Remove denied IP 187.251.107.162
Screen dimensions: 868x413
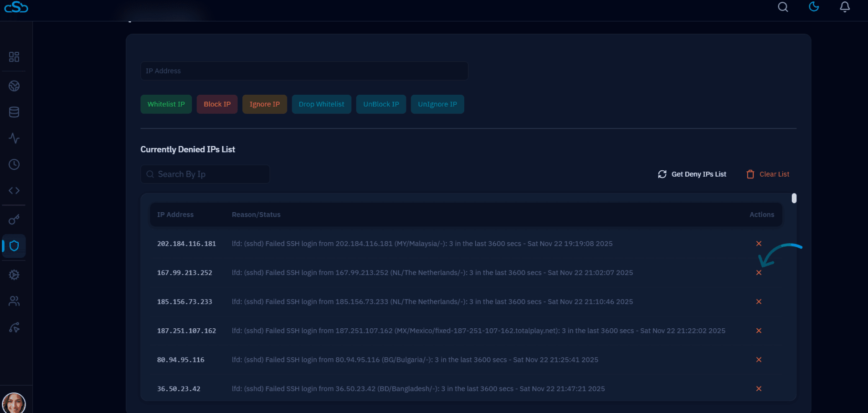[759, 331]
